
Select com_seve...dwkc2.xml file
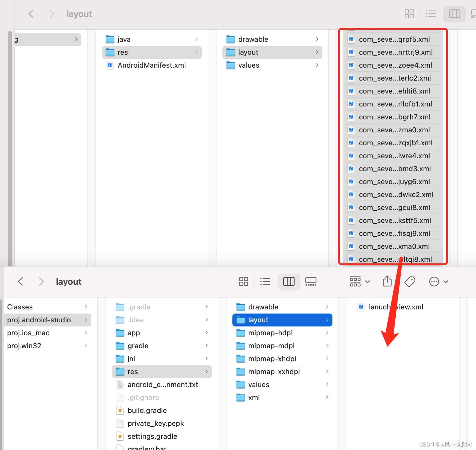pos(393,194)
